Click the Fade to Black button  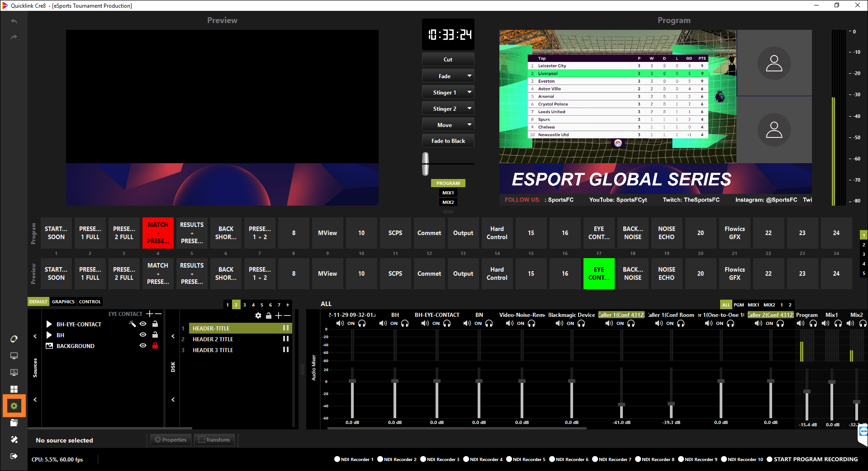coord(448,141)
